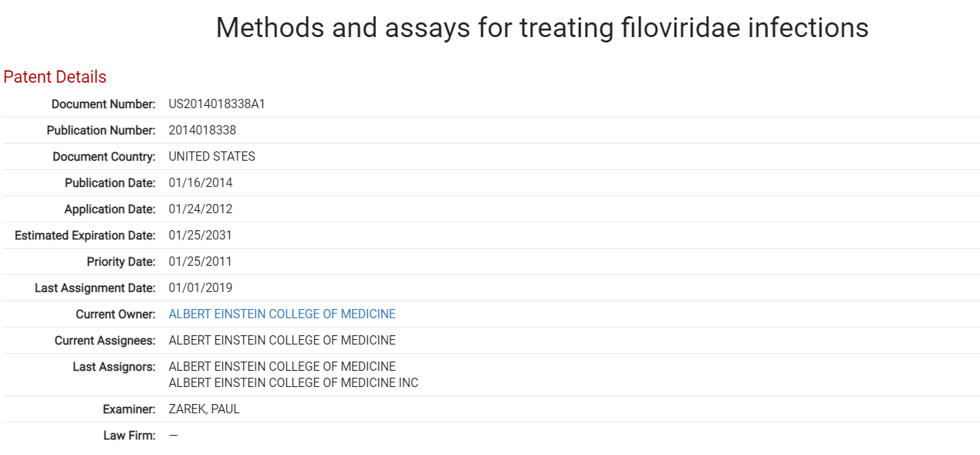Click the priority date 01/25/2011

(x=200, y=262)
